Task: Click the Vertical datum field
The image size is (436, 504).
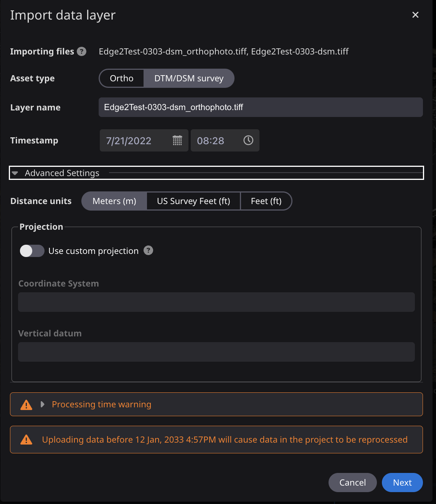Action: click(216, 352)
